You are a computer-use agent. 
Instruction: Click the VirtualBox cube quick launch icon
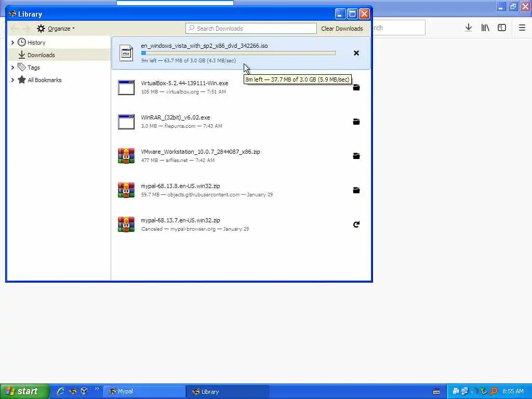[84, 391]
